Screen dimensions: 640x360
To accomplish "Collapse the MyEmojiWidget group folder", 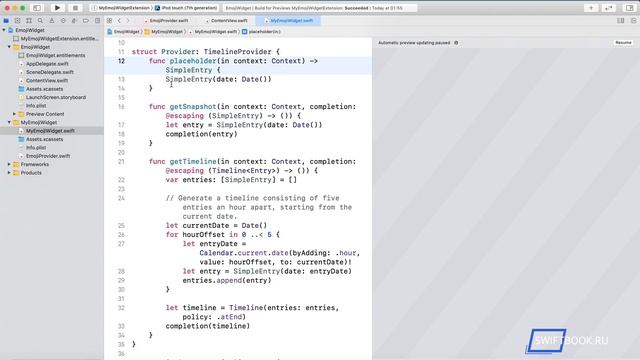I will point(9,122).
